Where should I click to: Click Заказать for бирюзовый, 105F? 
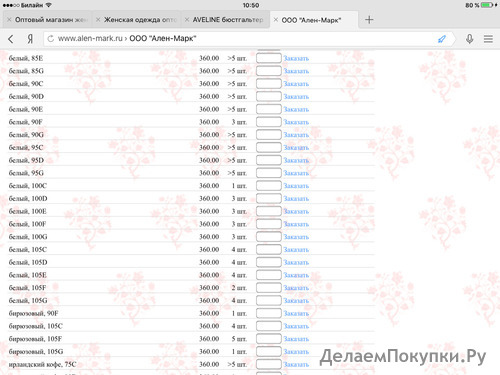click(296, 339)
